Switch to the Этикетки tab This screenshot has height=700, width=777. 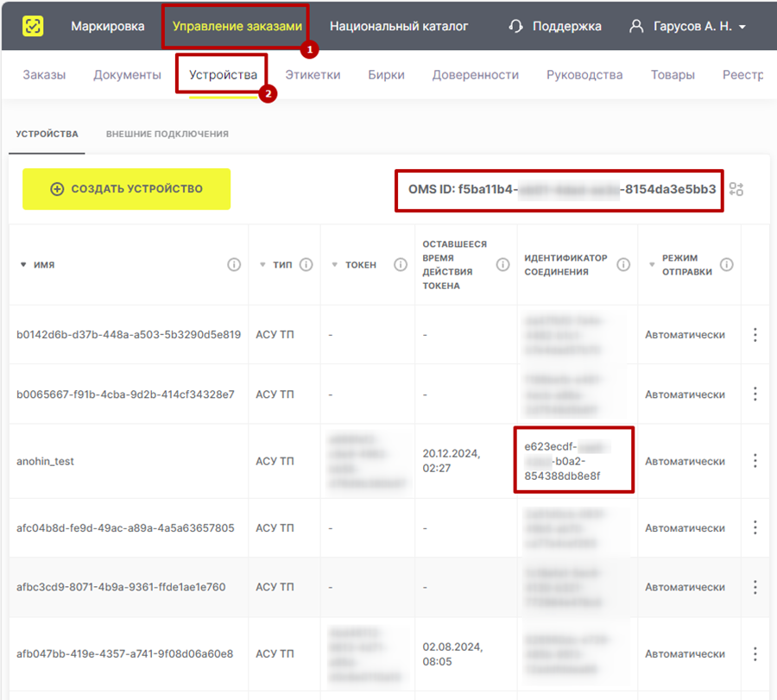click(x=313, y=75)
